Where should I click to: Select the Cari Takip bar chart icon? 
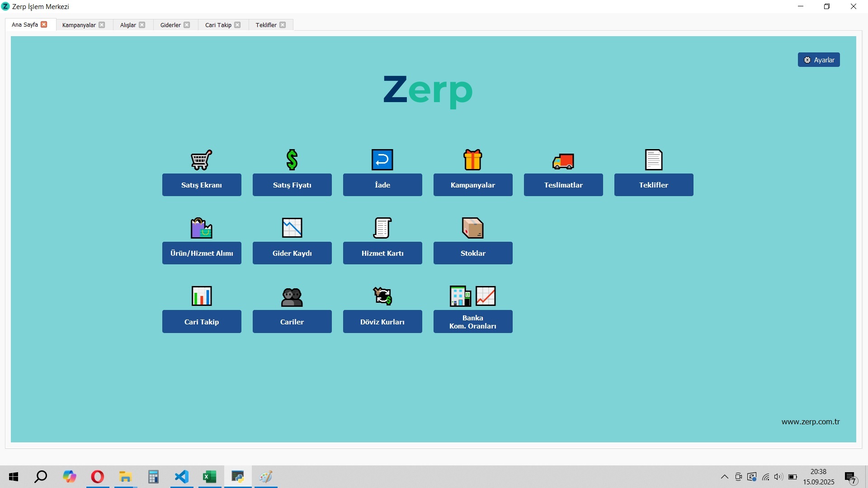[201, 296]
